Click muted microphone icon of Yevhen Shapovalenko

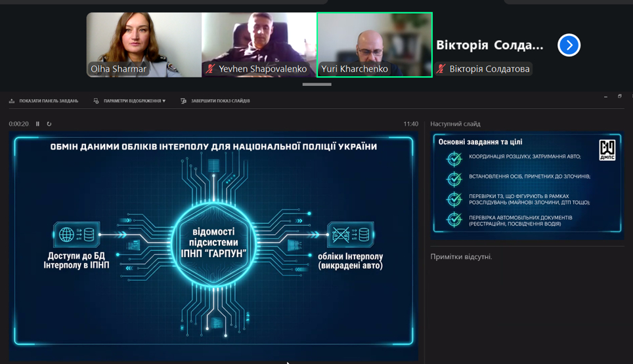pyautogui.click(x=210, y=69)
